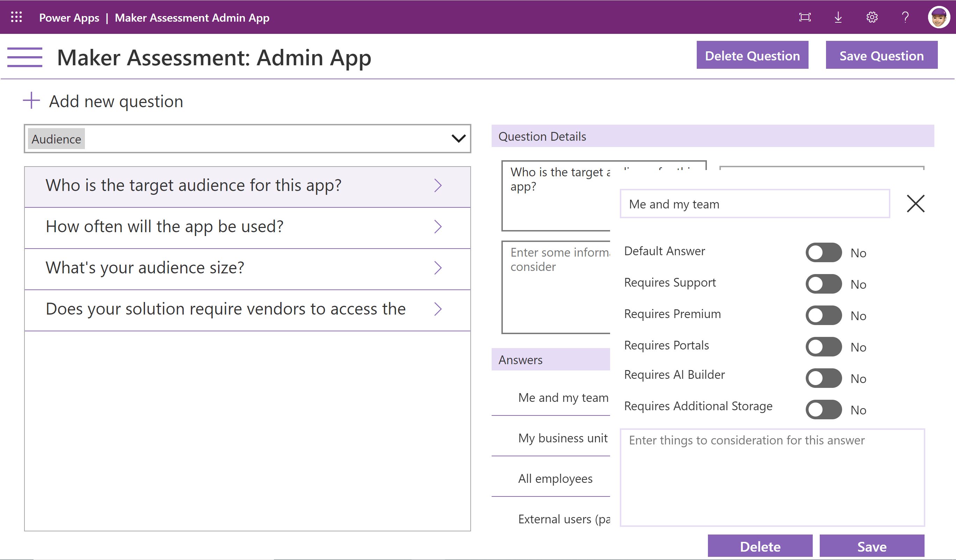Expand 'How often will the app be used?' chevron

(438, 227)
